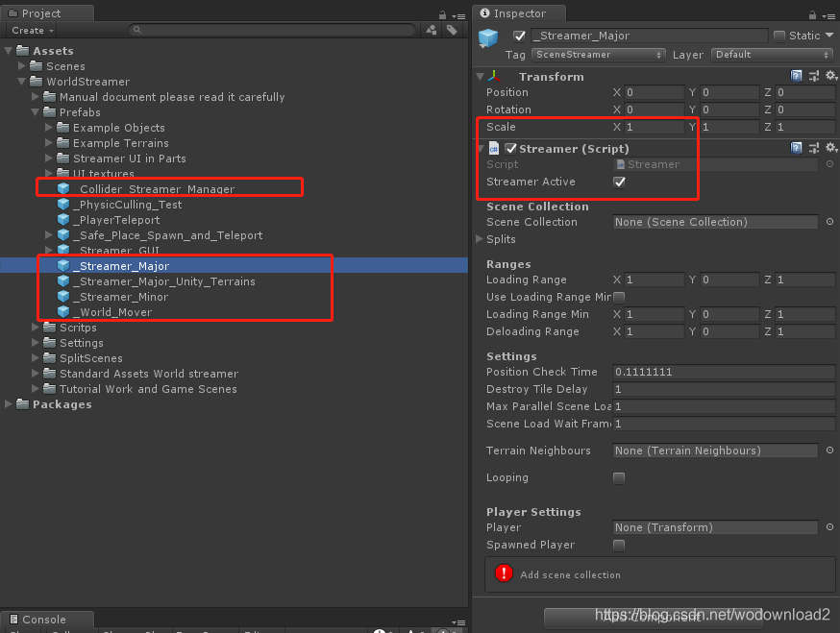Image resolution: width=840 pixels, height=633 pixels.
Task: Click the _Streamer_Major_Unity_Terrains prefab icon
Action: pyautogui.click(x=63, y=281)
